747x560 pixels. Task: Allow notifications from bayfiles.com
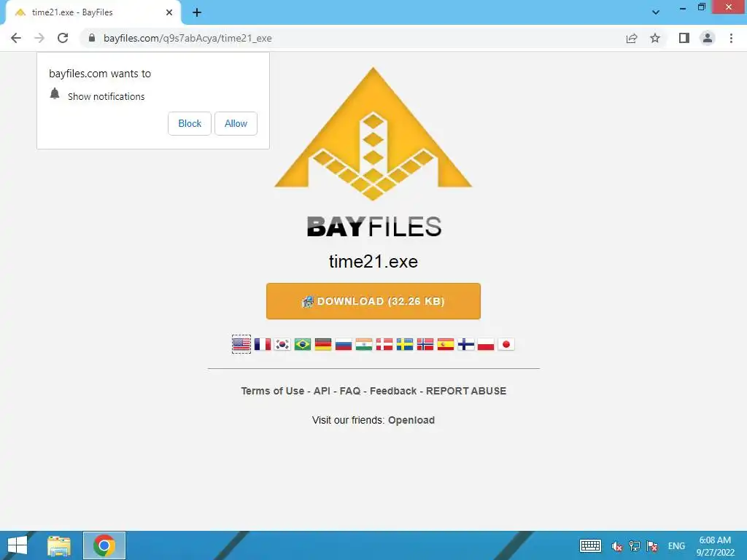click(236, 123)
